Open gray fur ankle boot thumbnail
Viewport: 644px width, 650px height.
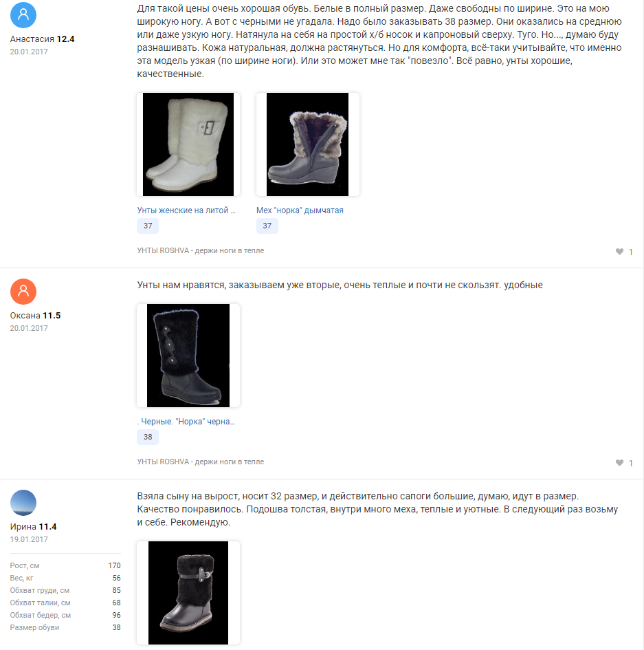click(308, 144)
